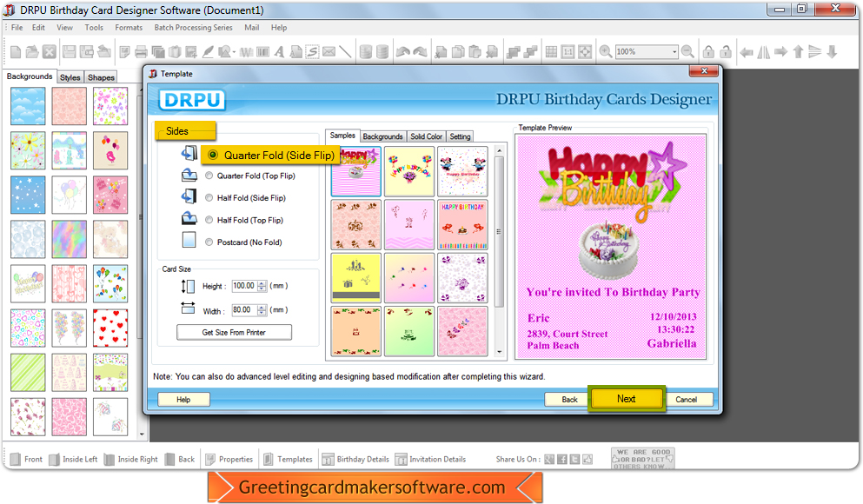863x504 pixels.
Task: Close the Template dialog
Action: 704,71
